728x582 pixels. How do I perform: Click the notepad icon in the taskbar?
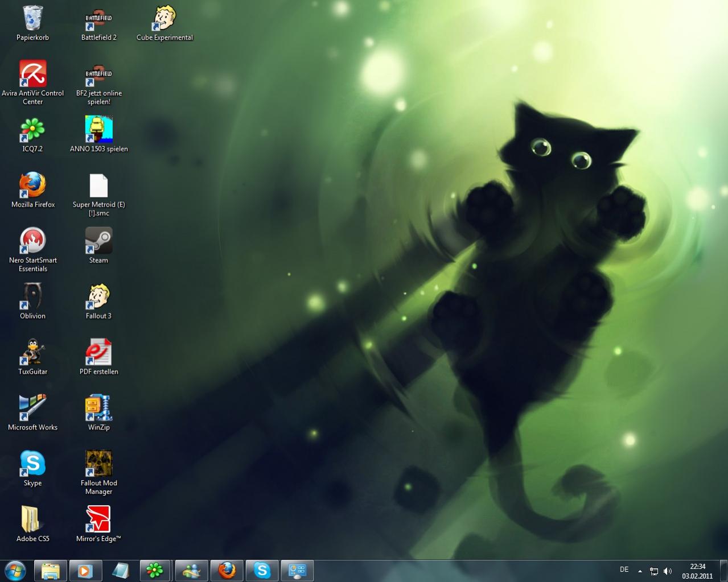click(121, 571)
